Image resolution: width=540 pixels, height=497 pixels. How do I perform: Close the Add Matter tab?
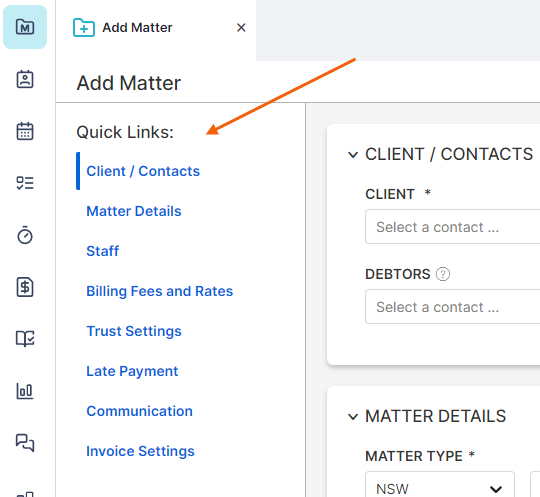pyautogui.click(x=241, y=28)
